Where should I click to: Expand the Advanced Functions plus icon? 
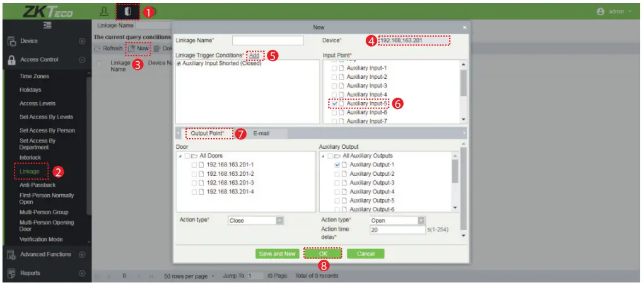tap(82, 254)
